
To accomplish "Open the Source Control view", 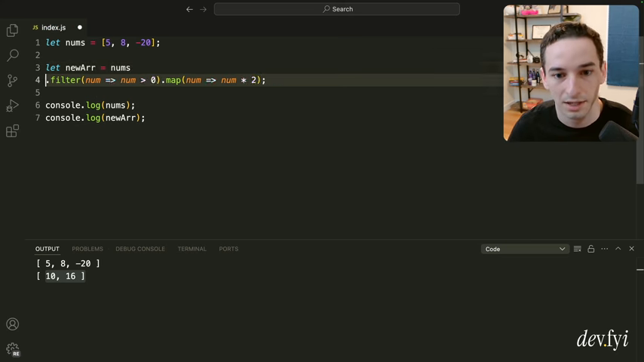I will (12, 81).
